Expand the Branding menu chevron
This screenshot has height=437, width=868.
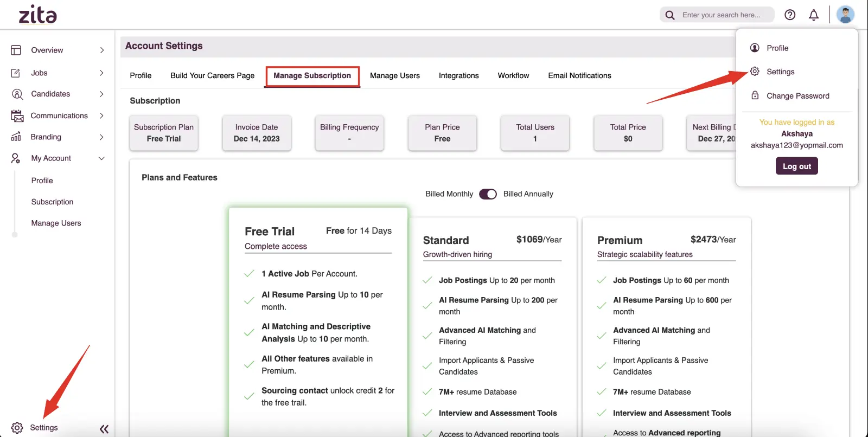(x=101, y=137)
